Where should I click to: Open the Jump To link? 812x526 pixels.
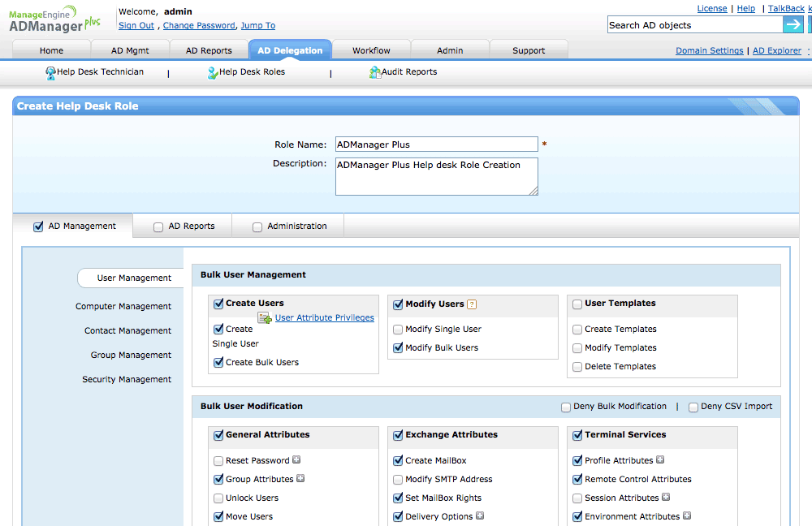tap(258, 25)
